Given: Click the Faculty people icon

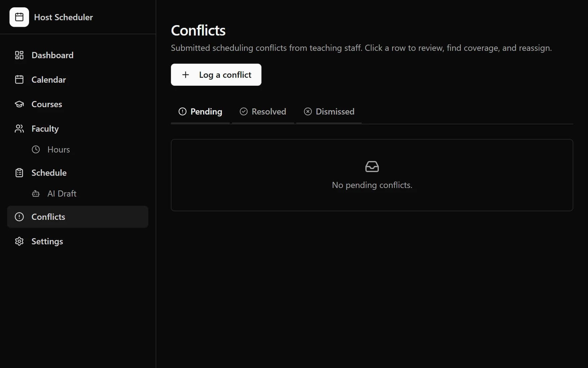Looking at the screenshot, I should tap(19, 128).
